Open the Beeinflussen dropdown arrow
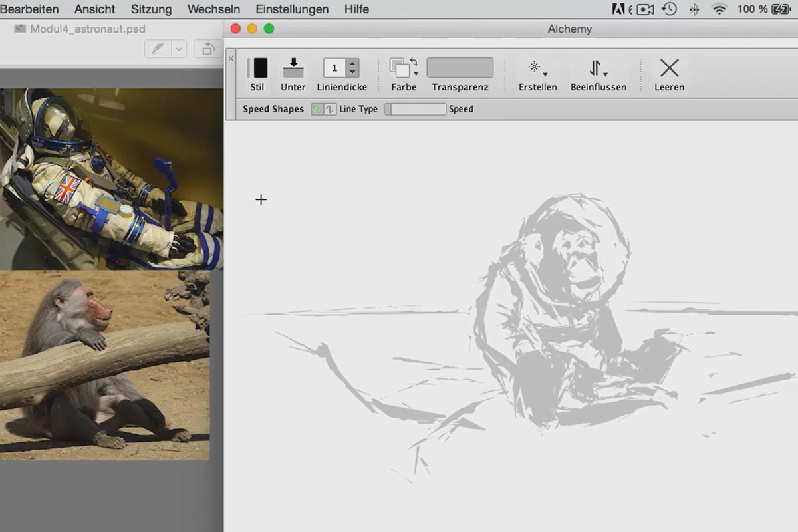798x532 pixels. (605, 74)
